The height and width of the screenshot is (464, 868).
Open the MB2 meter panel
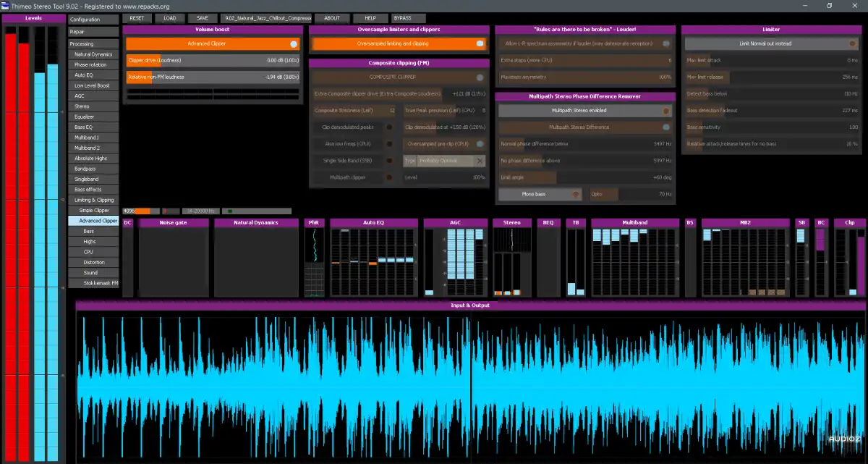(x=745, y=258)
